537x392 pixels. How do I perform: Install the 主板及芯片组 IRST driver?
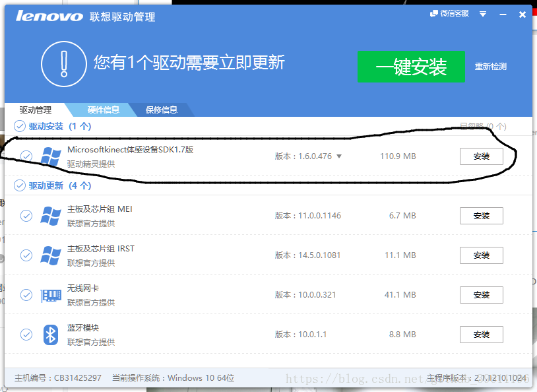pos(481,255)
